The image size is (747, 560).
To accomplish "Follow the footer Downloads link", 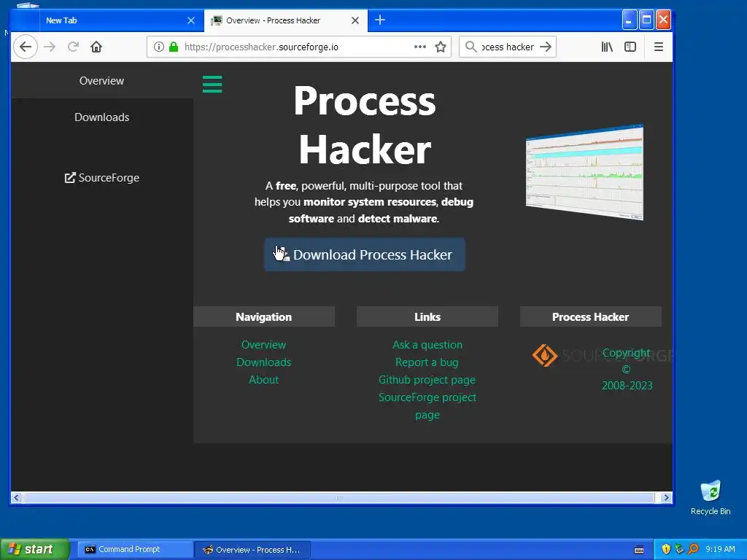I will (x=263, y=362).
